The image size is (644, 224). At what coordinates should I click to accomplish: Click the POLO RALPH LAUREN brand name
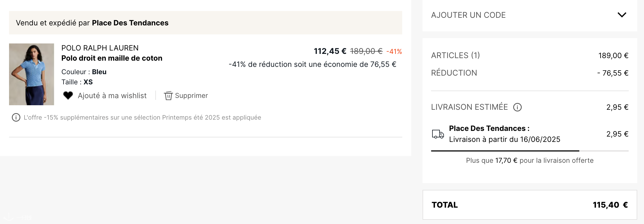[100, 48]
